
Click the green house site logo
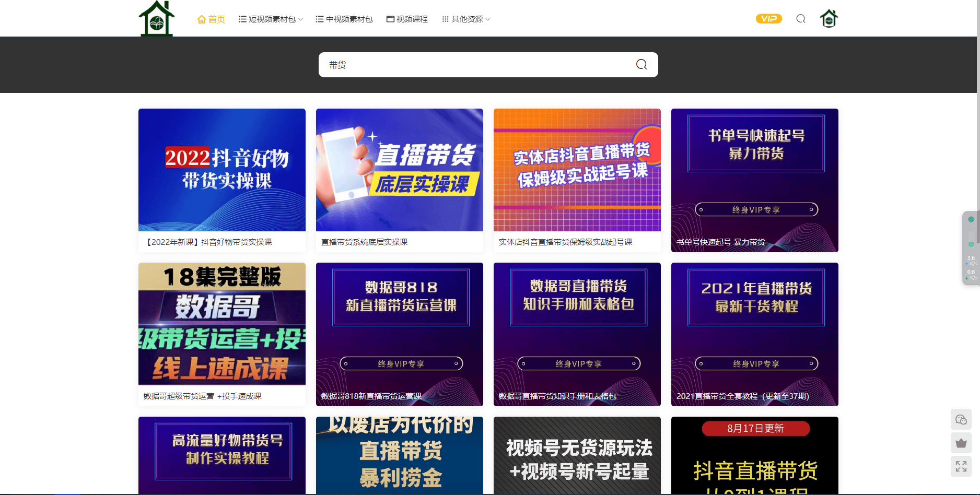[156, 19]
